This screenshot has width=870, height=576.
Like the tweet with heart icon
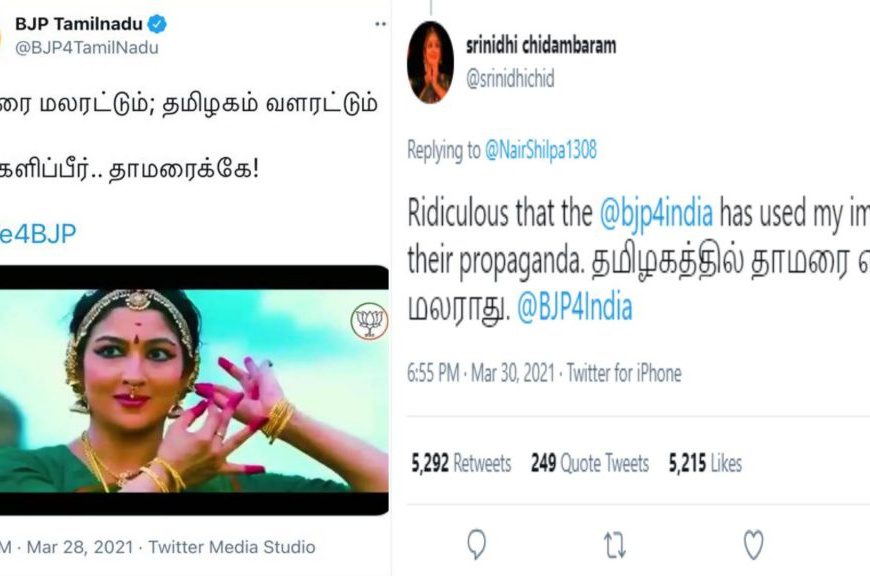[753, 544]
